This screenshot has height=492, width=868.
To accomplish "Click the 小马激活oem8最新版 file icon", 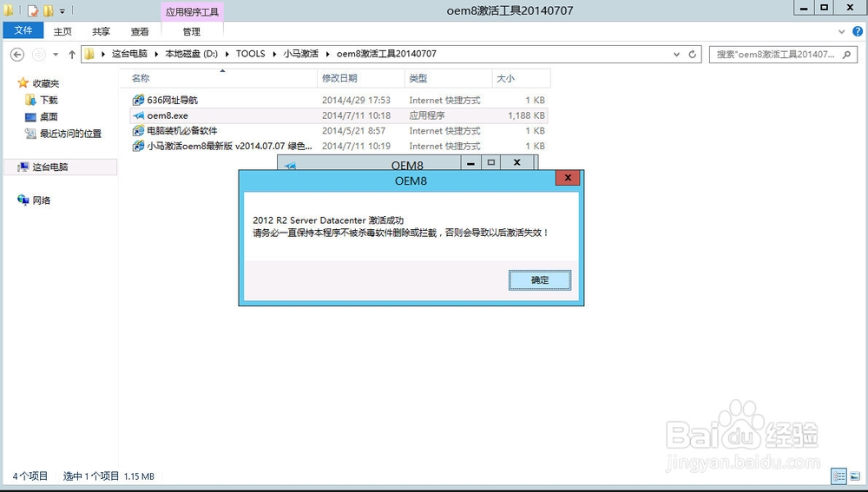I will click(x=138, y=146).
